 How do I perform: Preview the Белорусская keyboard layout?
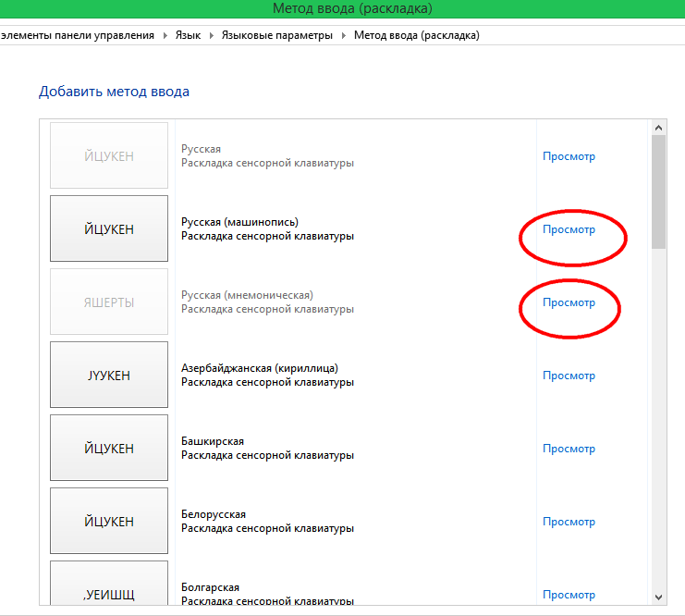point(569,522)
